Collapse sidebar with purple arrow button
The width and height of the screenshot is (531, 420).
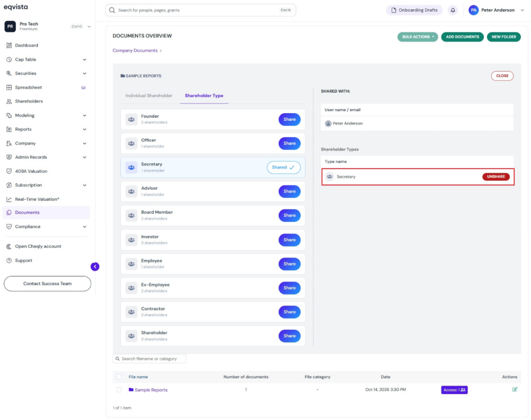pos(95,267)
